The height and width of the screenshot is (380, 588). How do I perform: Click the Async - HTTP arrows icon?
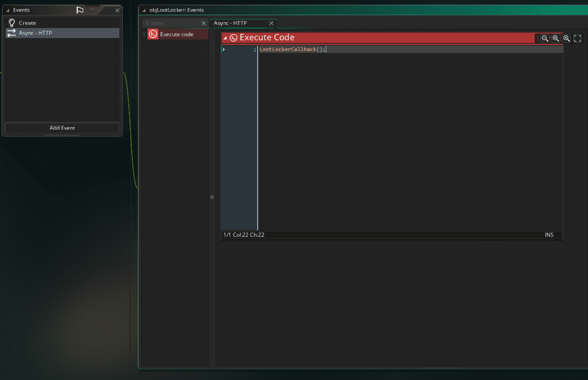coord(12,33)
